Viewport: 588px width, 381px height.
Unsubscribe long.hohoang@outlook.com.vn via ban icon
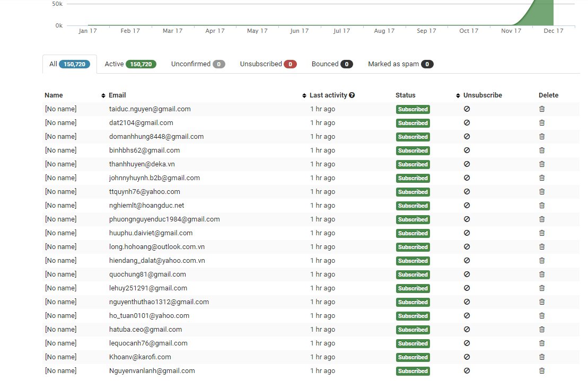(467, 247)
